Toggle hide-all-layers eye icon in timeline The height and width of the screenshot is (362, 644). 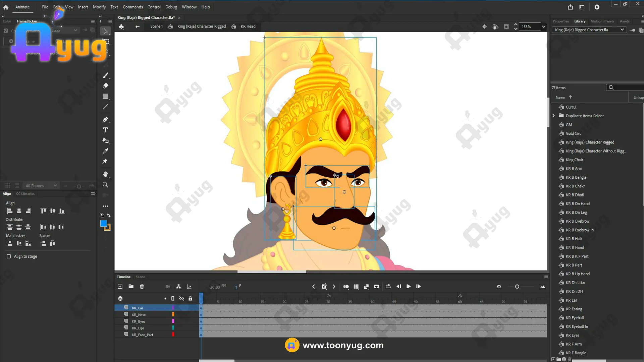tap(181, 298)
